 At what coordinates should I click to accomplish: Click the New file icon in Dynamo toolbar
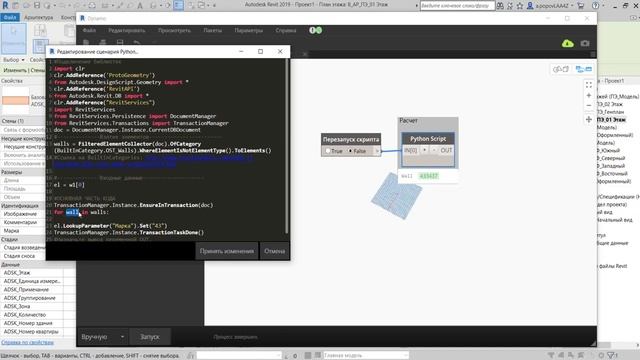point(86,42)
